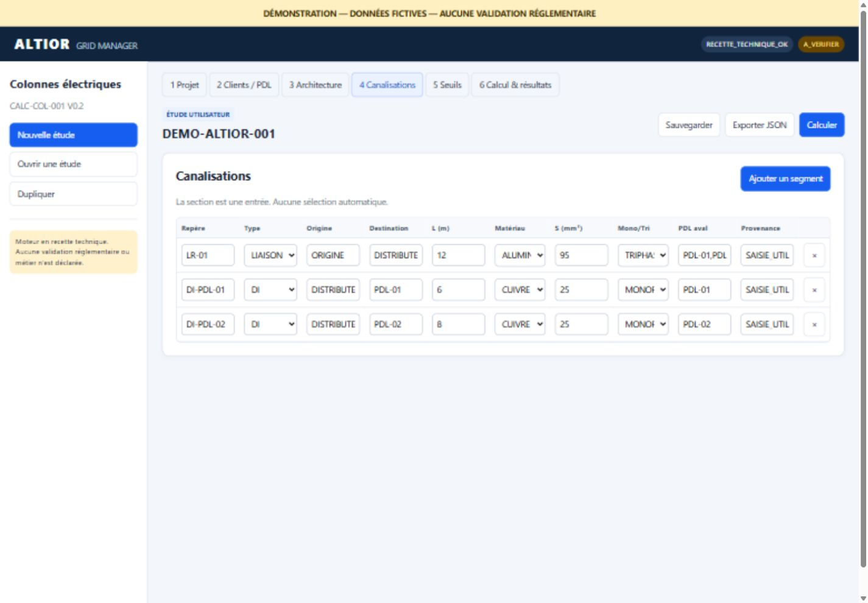Image resolution: width=868 pixels, height=603 pixels.
Task: Click the DEMO-ALTIOR-001 study title
Action: [219, 134]
